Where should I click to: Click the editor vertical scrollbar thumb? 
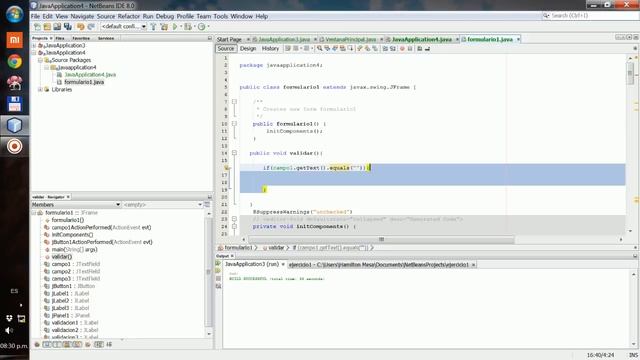point(630,73)
